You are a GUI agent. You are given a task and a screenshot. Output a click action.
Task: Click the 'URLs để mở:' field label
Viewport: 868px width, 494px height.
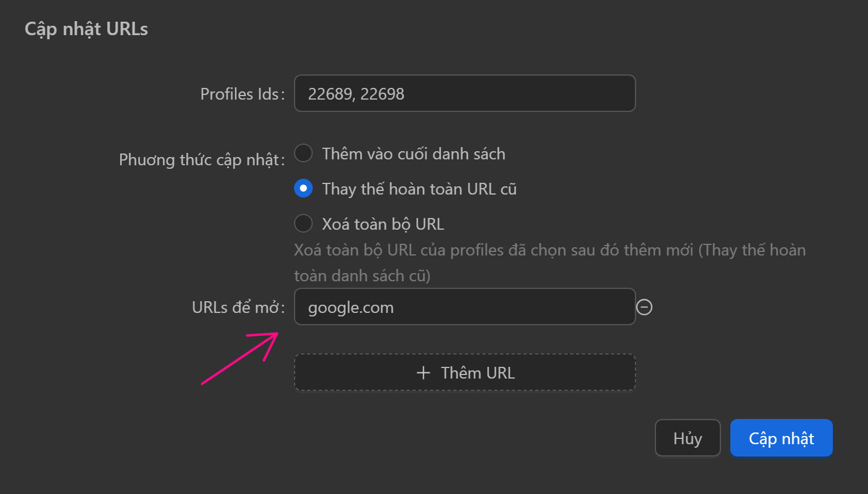click(238, 307)
